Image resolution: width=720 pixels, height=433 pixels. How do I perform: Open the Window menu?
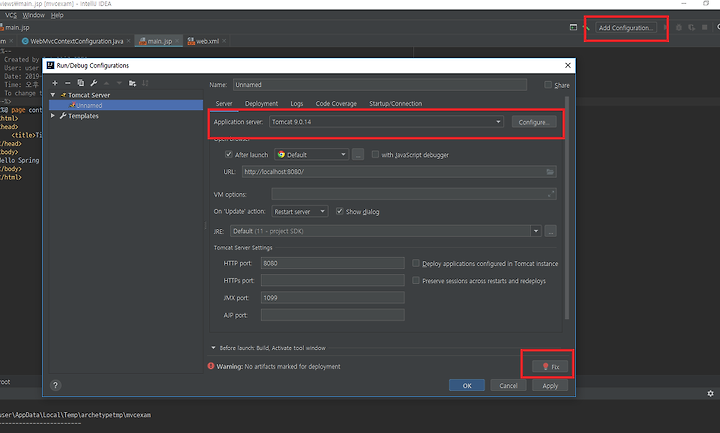34,15
